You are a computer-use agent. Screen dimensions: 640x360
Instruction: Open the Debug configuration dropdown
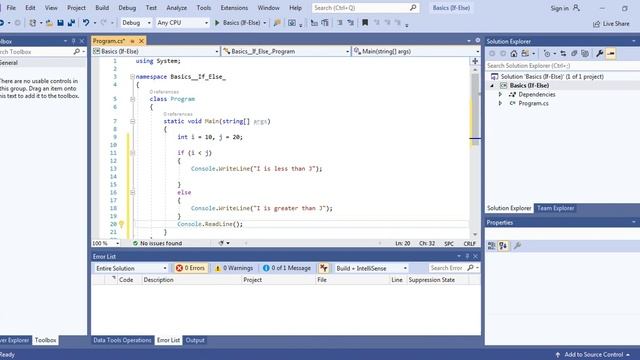click(x=136, y=23)
